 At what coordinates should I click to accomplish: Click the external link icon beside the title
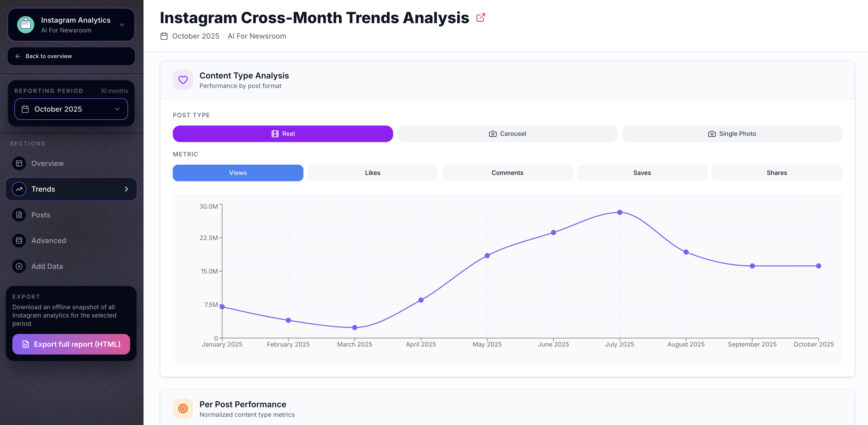[481, 17]
